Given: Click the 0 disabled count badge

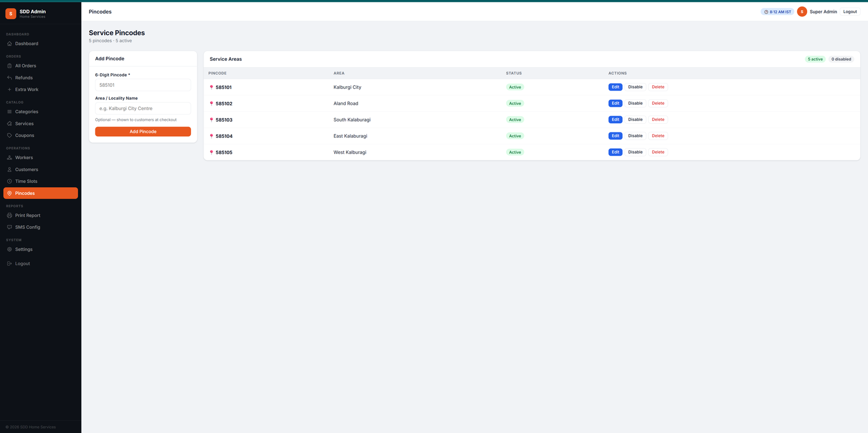Looking at the screenshot, I should (x=841, y=59).
